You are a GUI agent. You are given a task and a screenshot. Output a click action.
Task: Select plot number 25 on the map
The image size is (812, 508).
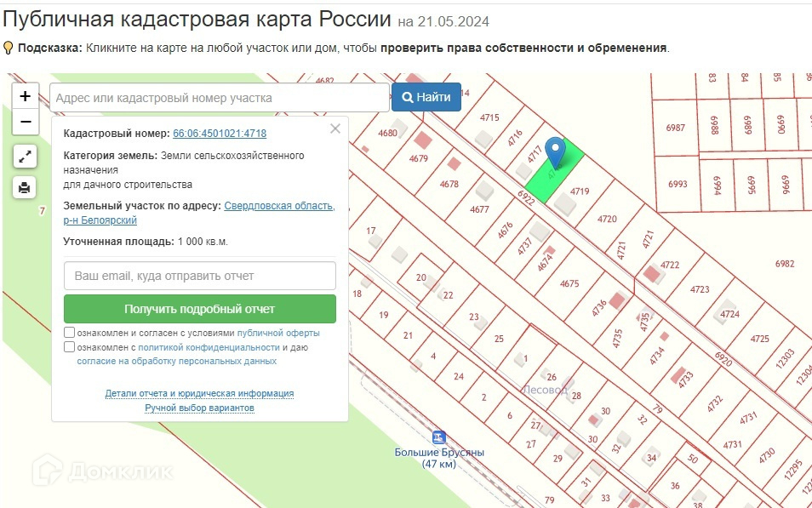point(499,339)
